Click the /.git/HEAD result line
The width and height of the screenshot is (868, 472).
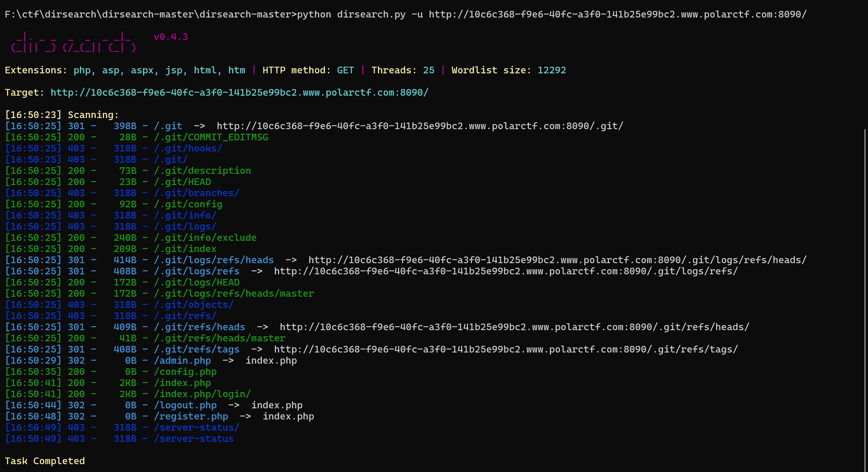(x=182, y=182)
